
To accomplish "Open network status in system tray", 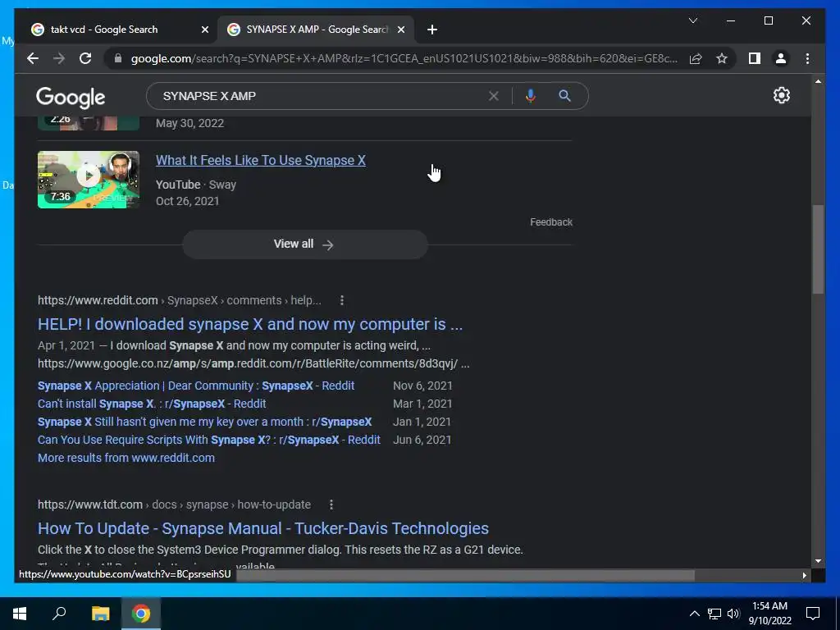I will tap(714, 614).
